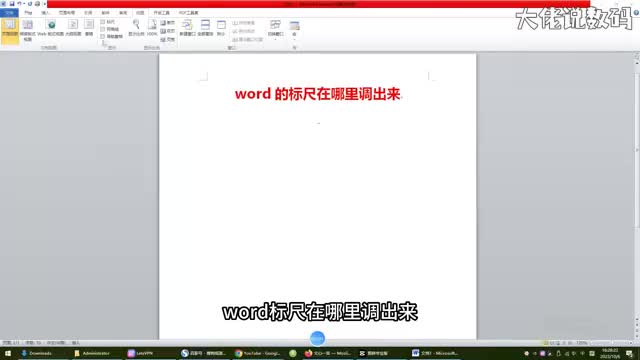Switch to 大纲视图 (Outline) view icon
Viewport: 640px width, 360px height.
click(73, 28)
